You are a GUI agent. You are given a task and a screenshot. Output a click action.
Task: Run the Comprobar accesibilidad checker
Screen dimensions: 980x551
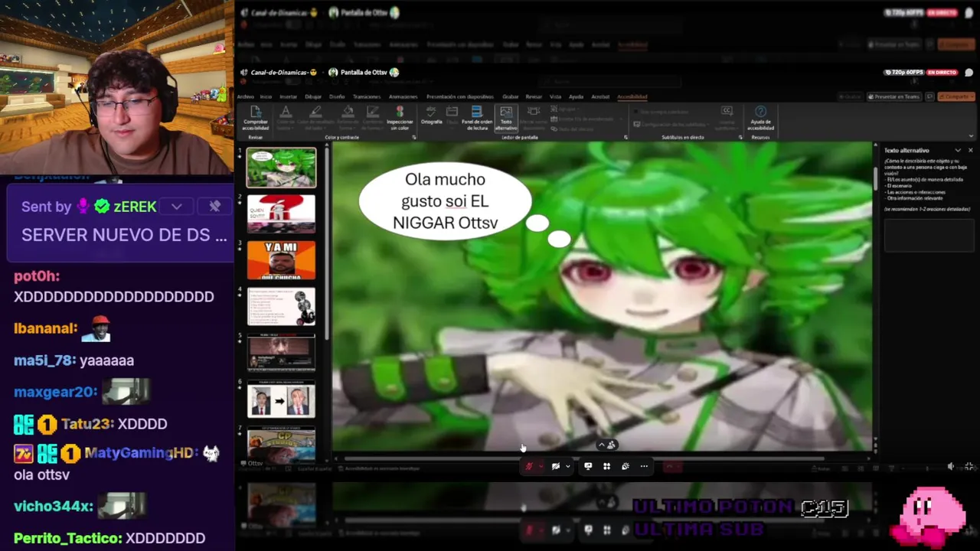256,119
